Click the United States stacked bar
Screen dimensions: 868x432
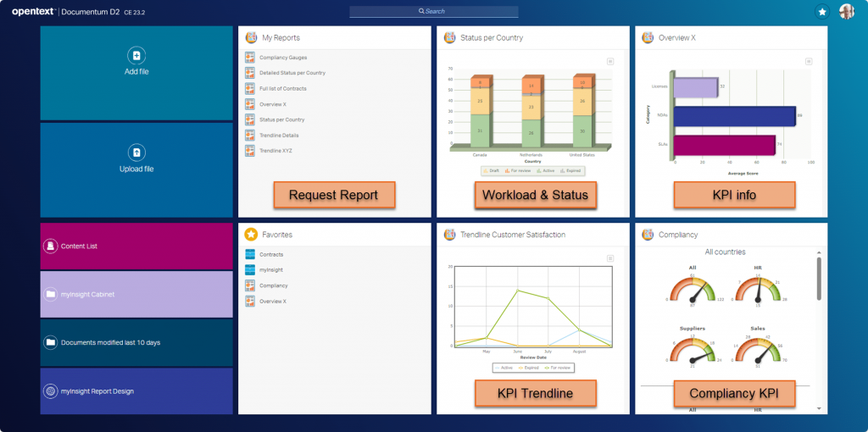pyautogui.click(x=583, y=111)
